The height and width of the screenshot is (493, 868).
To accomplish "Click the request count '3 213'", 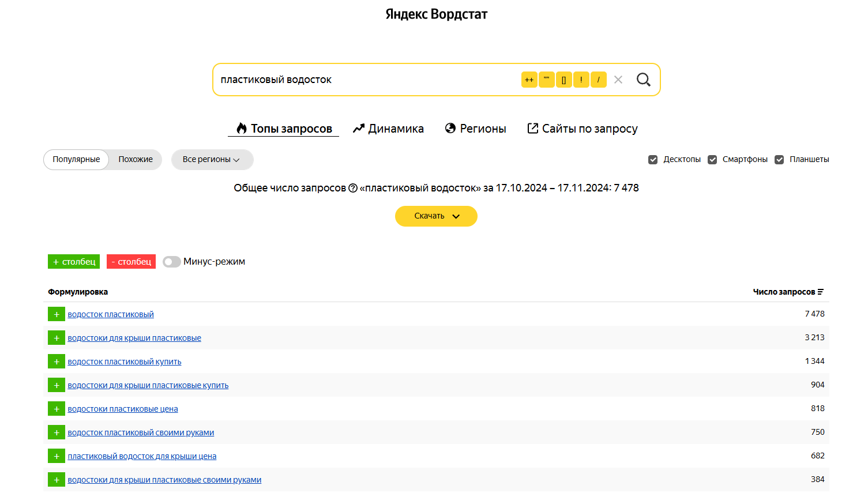I will (815, 337).
